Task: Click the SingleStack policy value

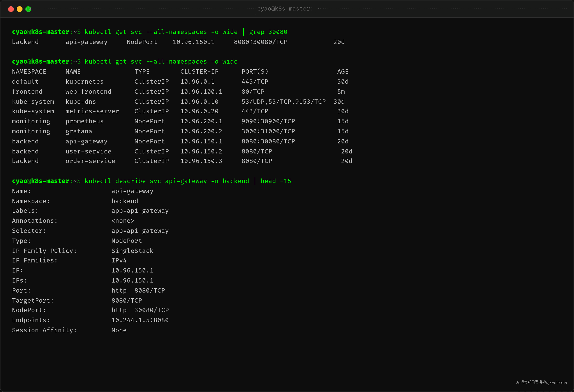Action: (132, 251)
